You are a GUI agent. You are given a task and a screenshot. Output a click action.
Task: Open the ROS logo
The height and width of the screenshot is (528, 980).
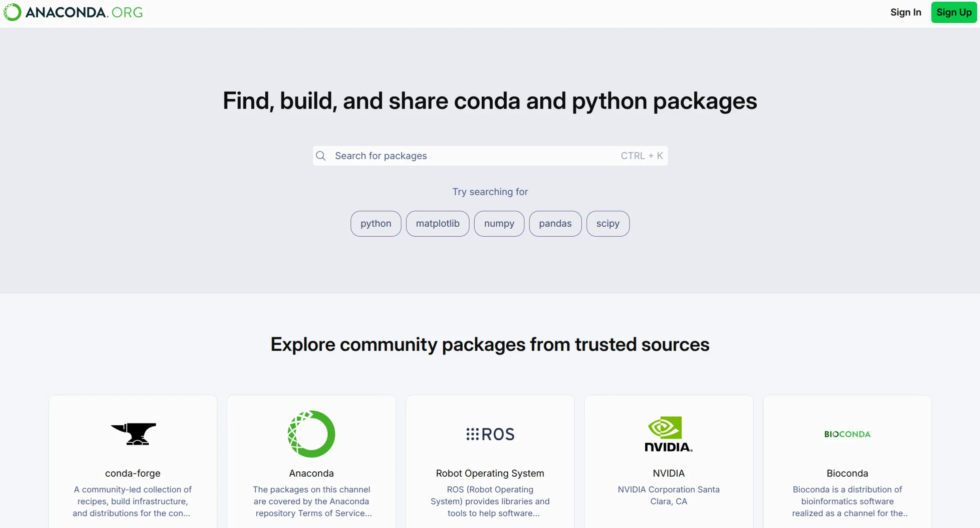tap(490, 434)
